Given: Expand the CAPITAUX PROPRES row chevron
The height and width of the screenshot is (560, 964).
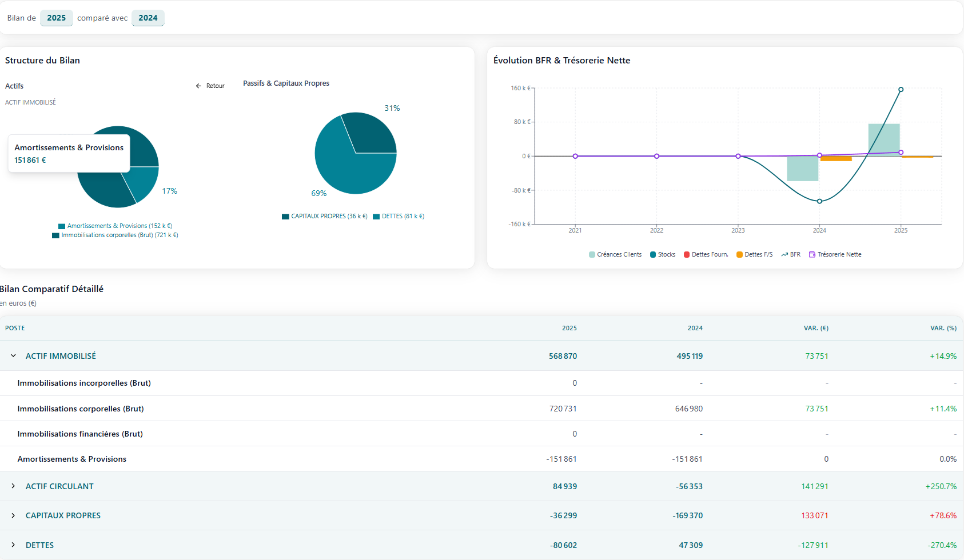Looking at the screenshot, I should coord(13,515).
